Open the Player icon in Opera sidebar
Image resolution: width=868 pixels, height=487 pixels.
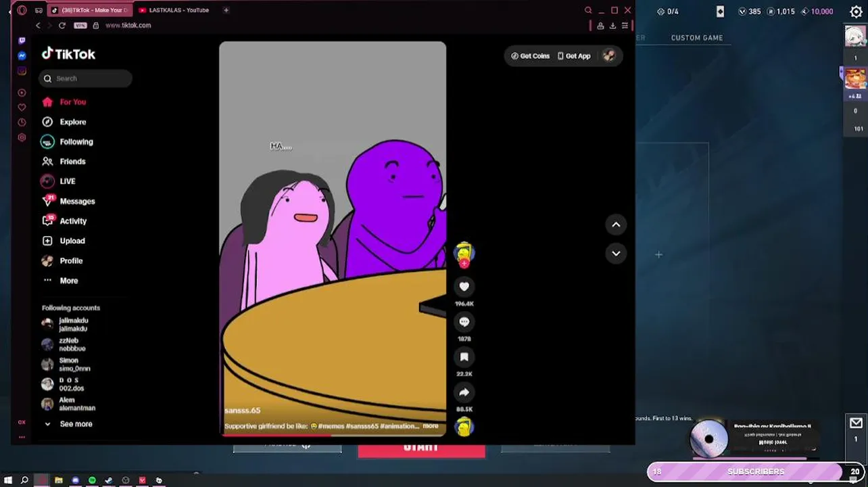pyautogui.click(x=22, y=93)
